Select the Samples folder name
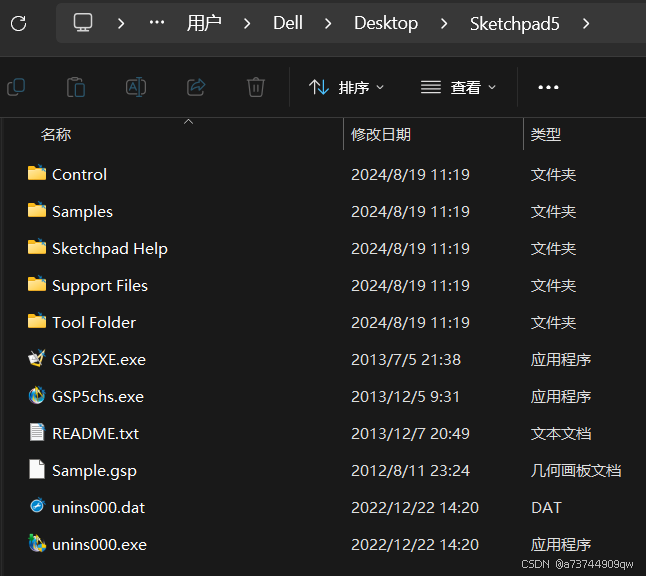 (82, 212)
